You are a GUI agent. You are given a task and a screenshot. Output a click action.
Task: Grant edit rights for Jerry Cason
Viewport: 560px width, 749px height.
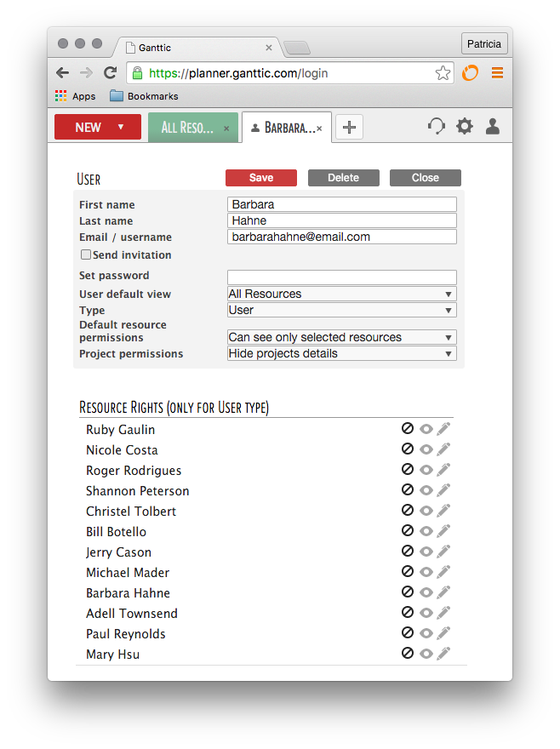443,552
